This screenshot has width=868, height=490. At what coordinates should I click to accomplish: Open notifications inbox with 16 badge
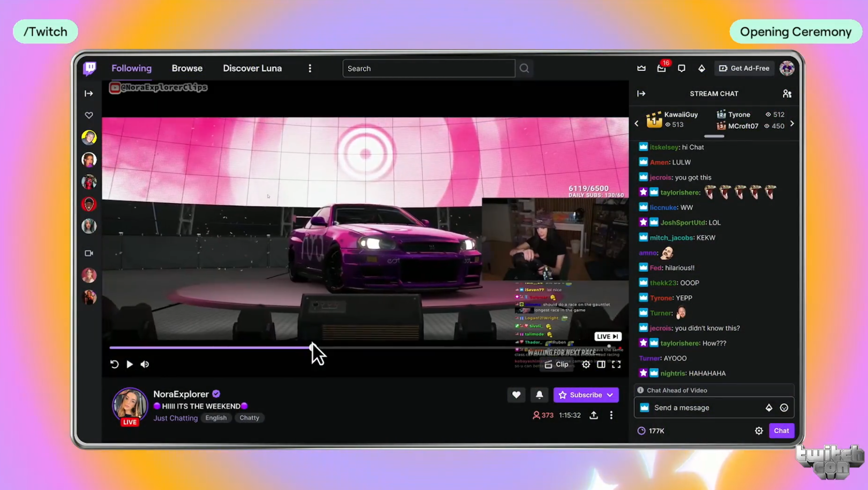click(662, 69)
